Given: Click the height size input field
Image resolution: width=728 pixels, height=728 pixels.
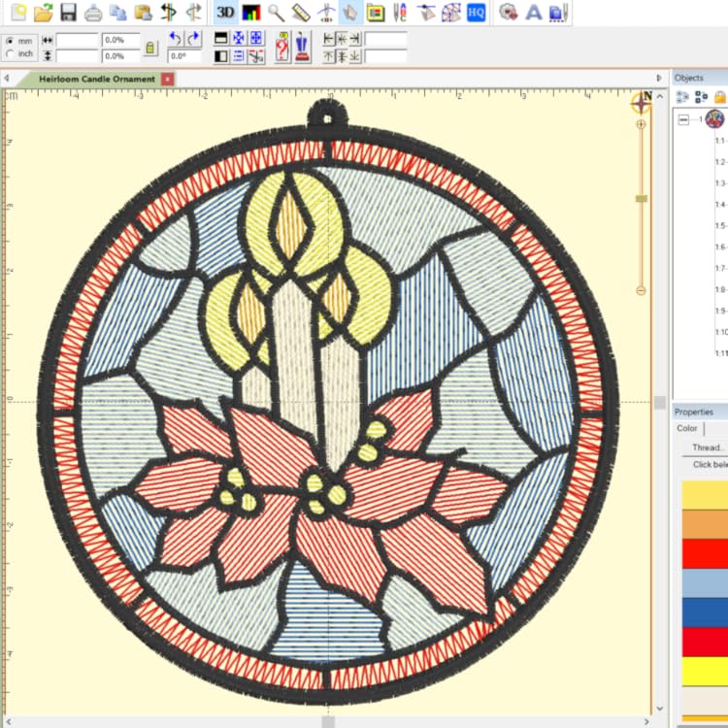Looking at the screenshot, I should click(x=78, y=55).
